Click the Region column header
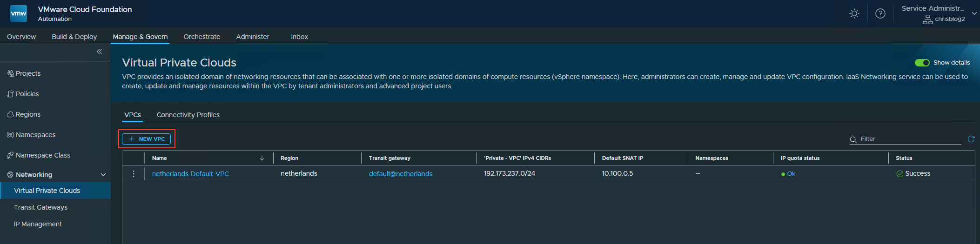 pyautogui.click(x=289, y=158)
